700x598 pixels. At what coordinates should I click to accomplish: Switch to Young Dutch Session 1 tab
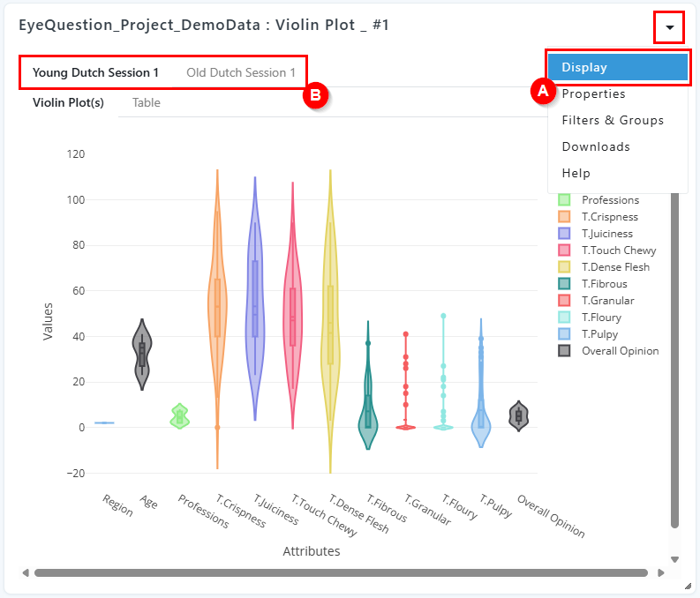[x=95, y=72]
